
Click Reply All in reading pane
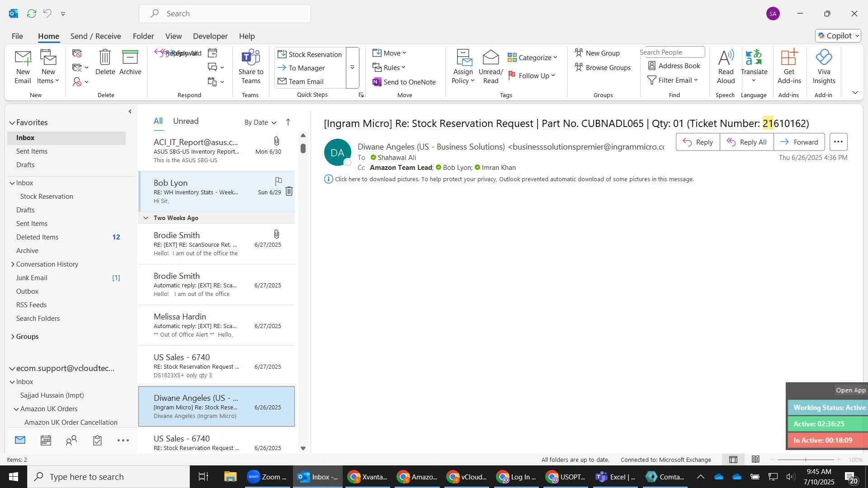coord(746,142)
